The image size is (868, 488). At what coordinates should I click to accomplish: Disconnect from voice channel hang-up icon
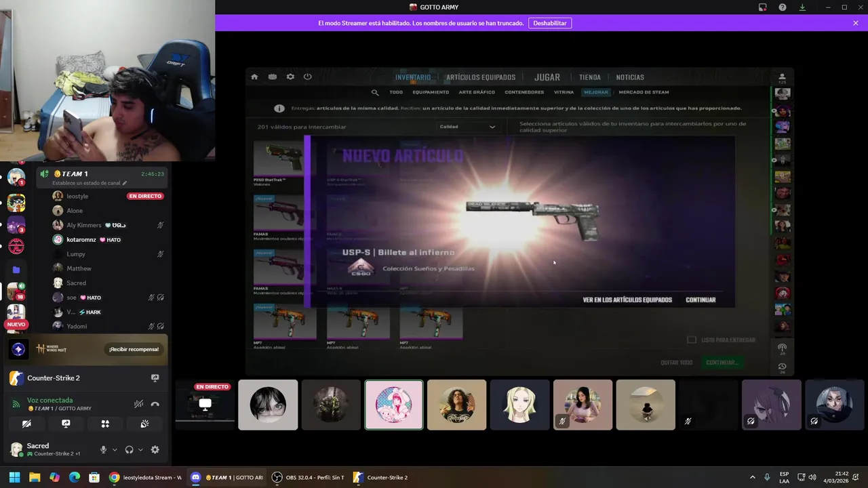155,404
